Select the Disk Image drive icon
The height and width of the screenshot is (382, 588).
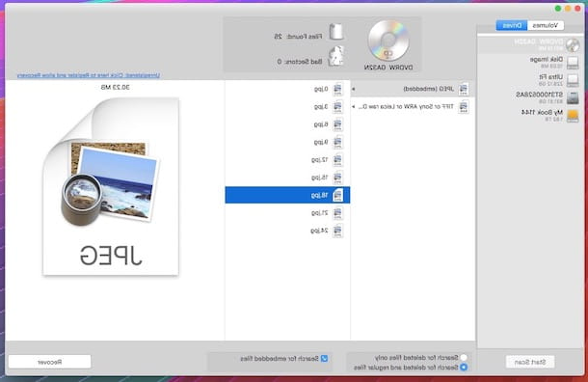(573, 63)
